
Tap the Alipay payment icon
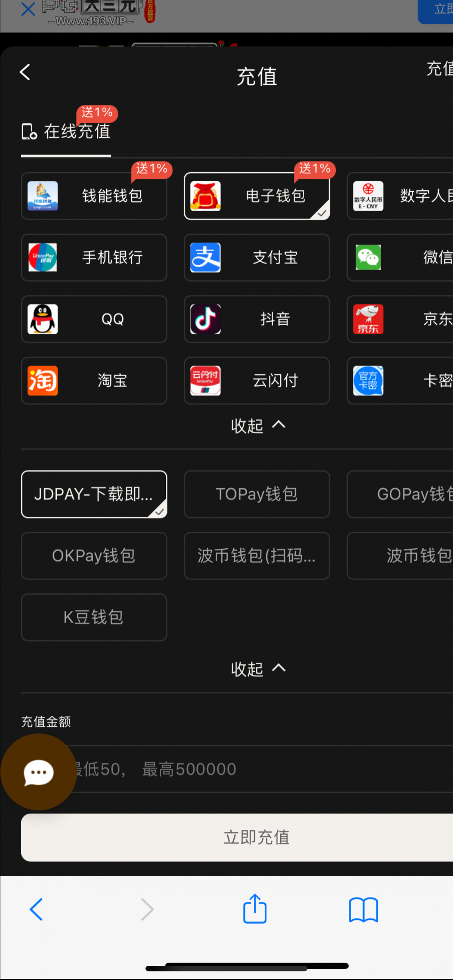pyautogui.click(x=205, y=258)
